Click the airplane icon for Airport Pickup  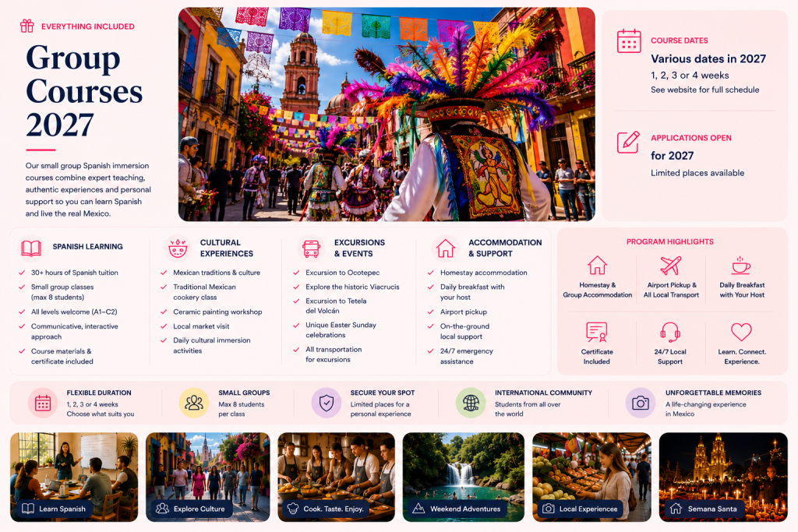click(x=671, y=265)
